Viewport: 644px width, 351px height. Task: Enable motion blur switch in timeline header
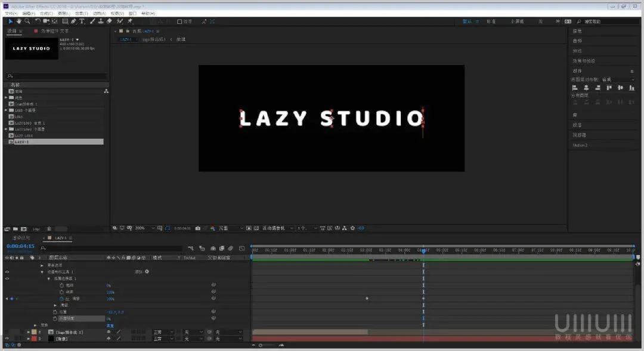pos(231,249)
